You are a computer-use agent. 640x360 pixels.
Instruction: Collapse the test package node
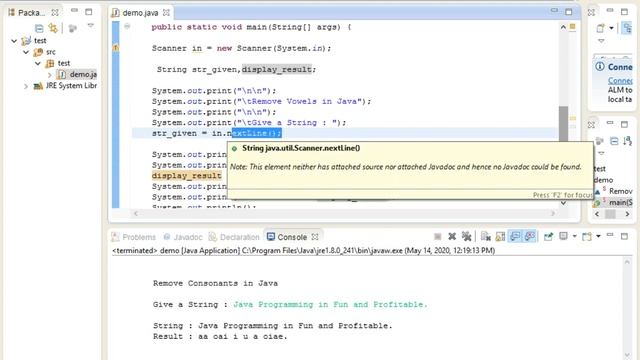tap(38, 63)
